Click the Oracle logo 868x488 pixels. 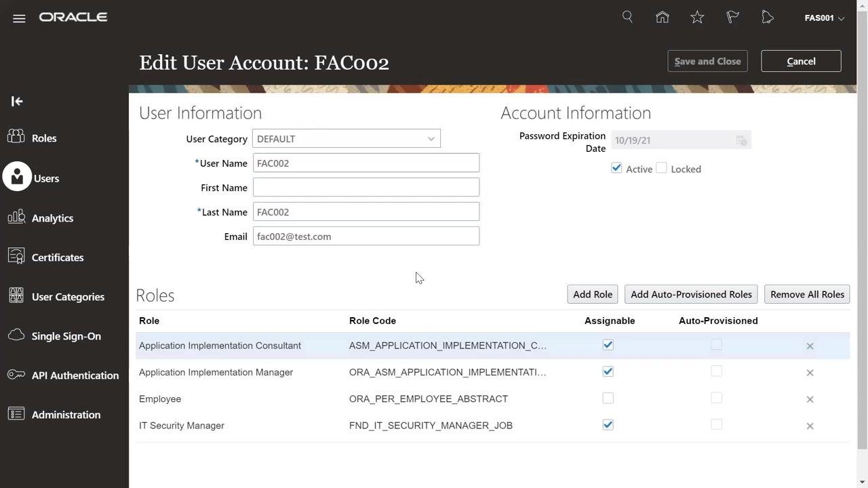click(x=73, y=17)
